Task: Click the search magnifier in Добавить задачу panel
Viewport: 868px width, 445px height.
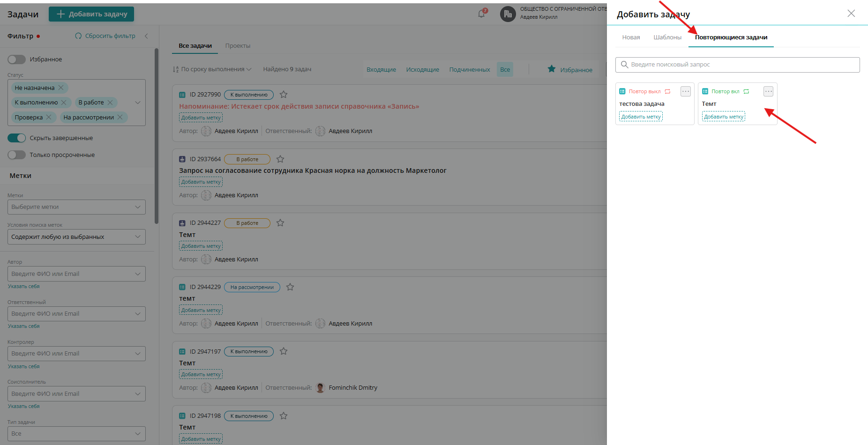Action: pyautogui.click(x=624, y=65)
